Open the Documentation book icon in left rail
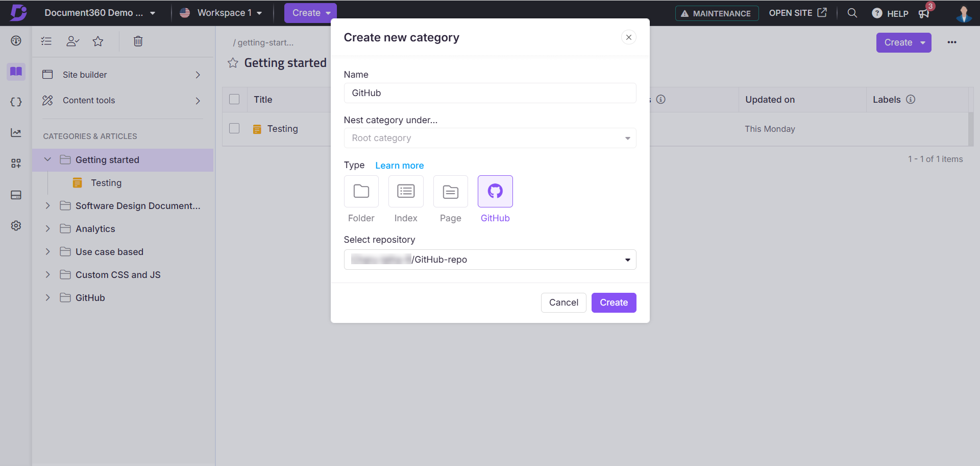This screenshot has height=466, width=980. click(16, 72)
